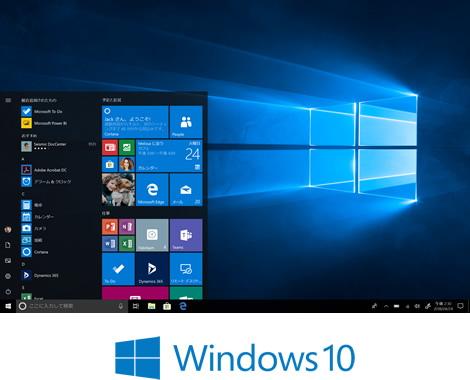The image size is (470, 380).
Task: Open Microsoft Store on the taskbar
Action: click(x=167, y=306)
